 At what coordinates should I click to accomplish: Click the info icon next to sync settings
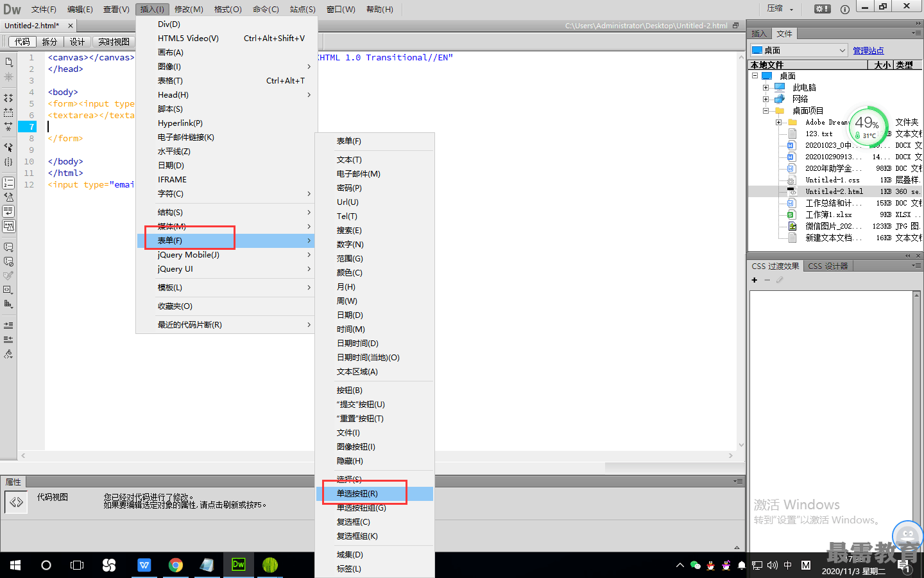845,9
